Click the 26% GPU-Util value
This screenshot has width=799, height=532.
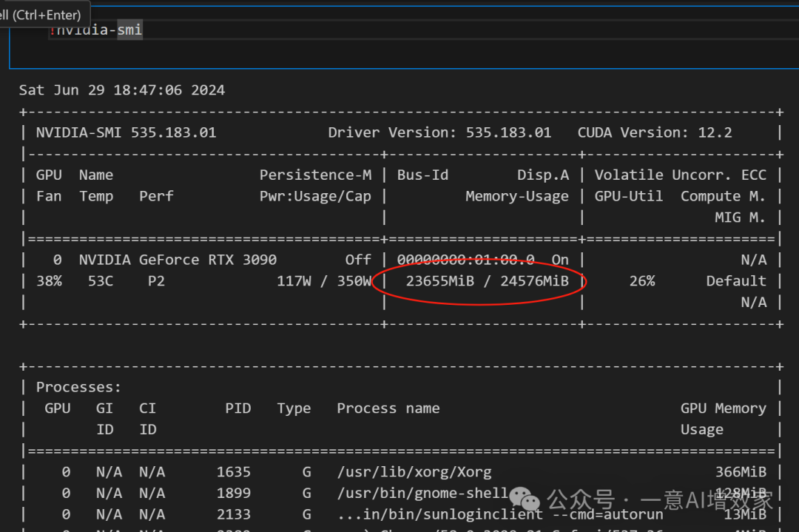(642, 281)
